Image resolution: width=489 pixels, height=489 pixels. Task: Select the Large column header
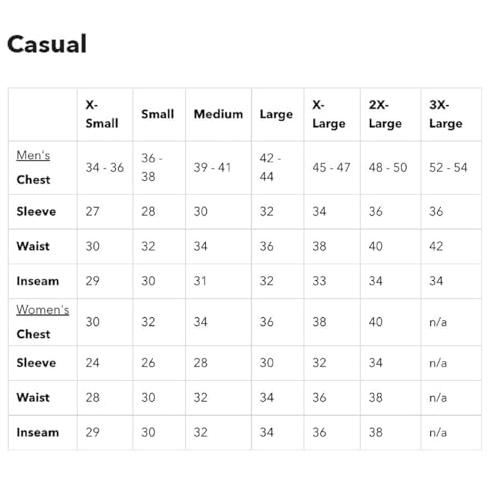276,114
